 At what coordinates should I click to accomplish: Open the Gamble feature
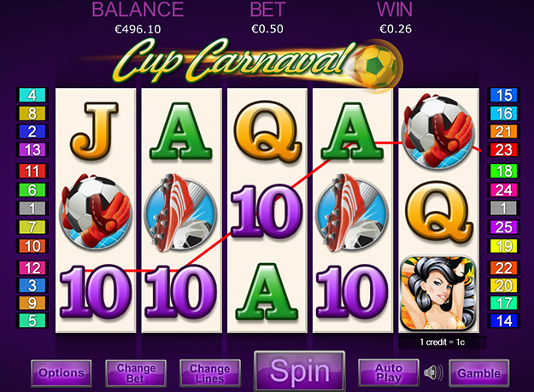click(479, 373)
